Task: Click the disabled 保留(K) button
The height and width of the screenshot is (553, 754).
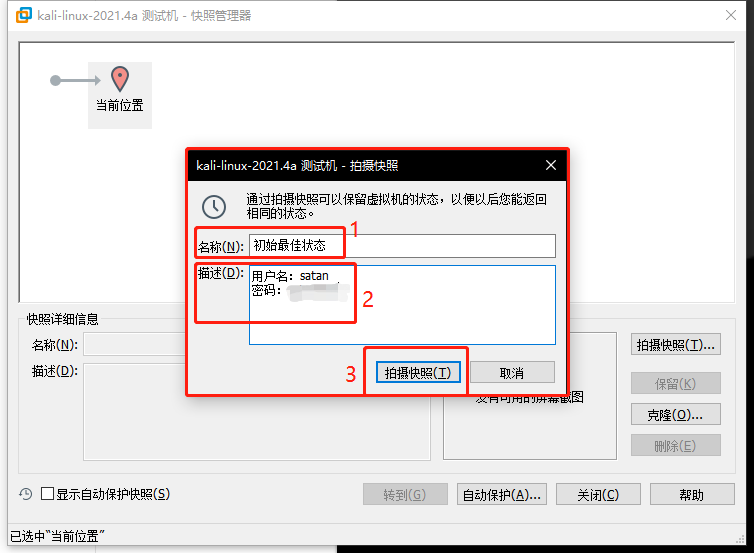Action: [x=676, y=383]
